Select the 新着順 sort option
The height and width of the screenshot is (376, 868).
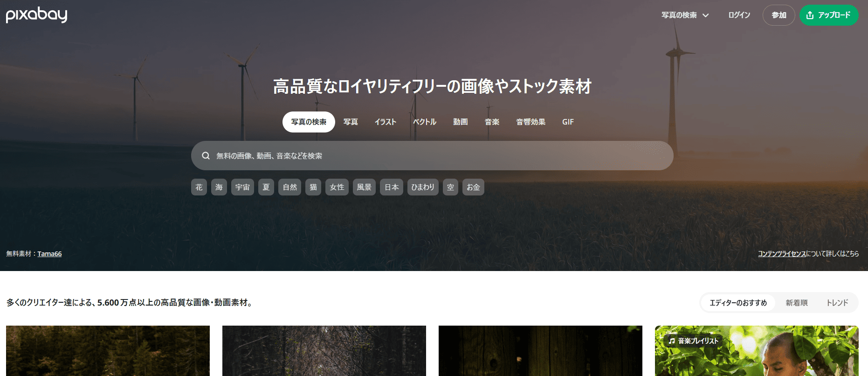(797, 303)
